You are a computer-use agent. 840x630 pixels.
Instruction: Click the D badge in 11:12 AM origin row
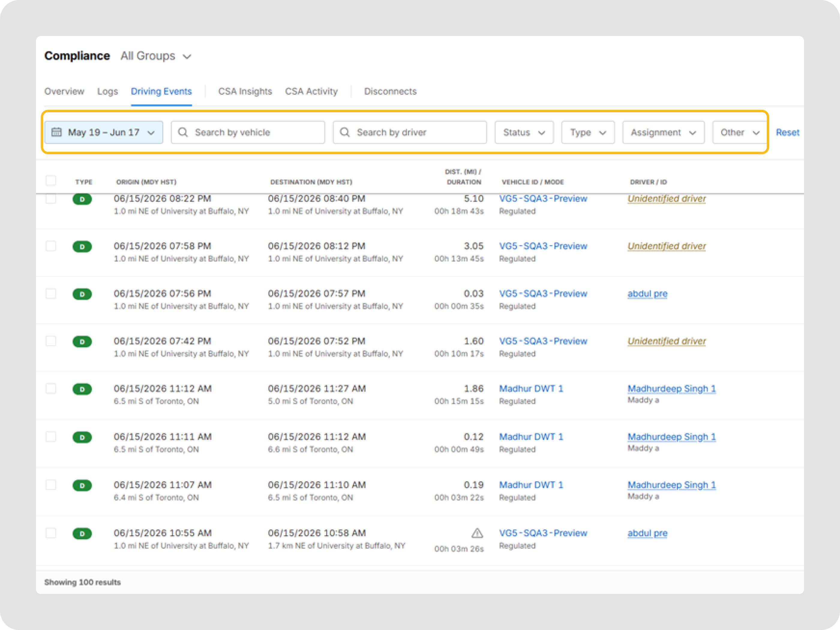point(82,389)
